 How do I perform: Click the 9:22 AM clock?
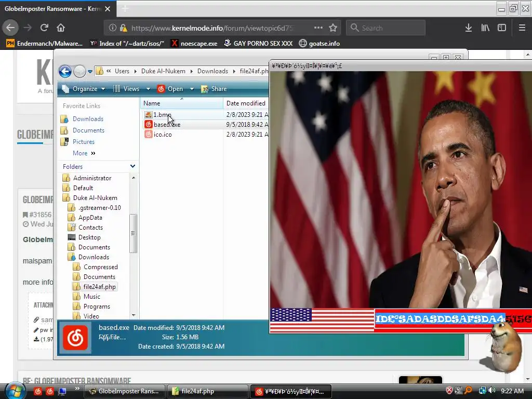pyautogui.click(x=512, y=391)
